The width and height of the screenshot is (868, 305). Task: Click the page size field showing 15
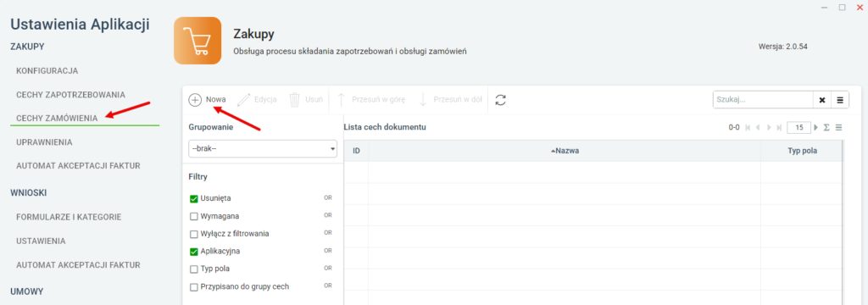tap(798, 127)
